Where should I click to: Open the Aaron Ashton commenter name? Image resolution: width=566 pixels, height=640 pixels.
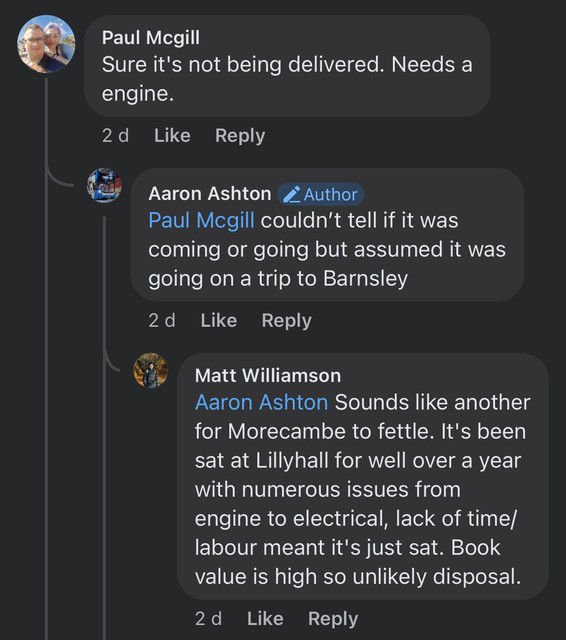[x=210, y=193]
